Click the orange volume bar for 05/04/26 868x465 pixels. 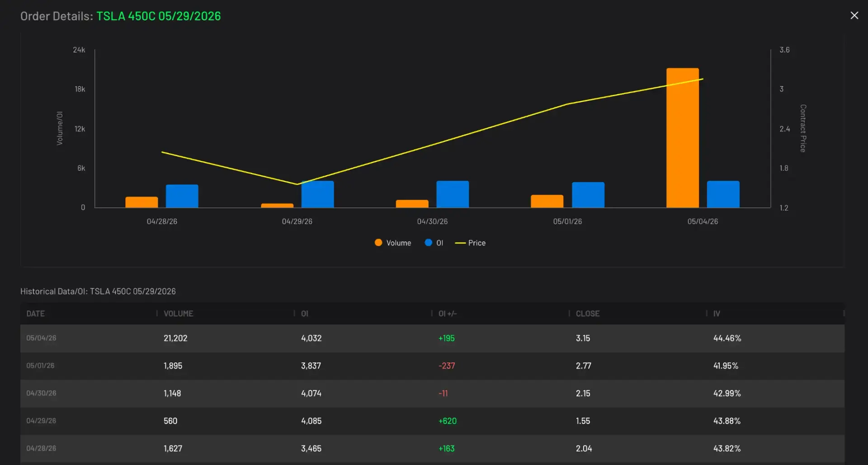[682, 138]
